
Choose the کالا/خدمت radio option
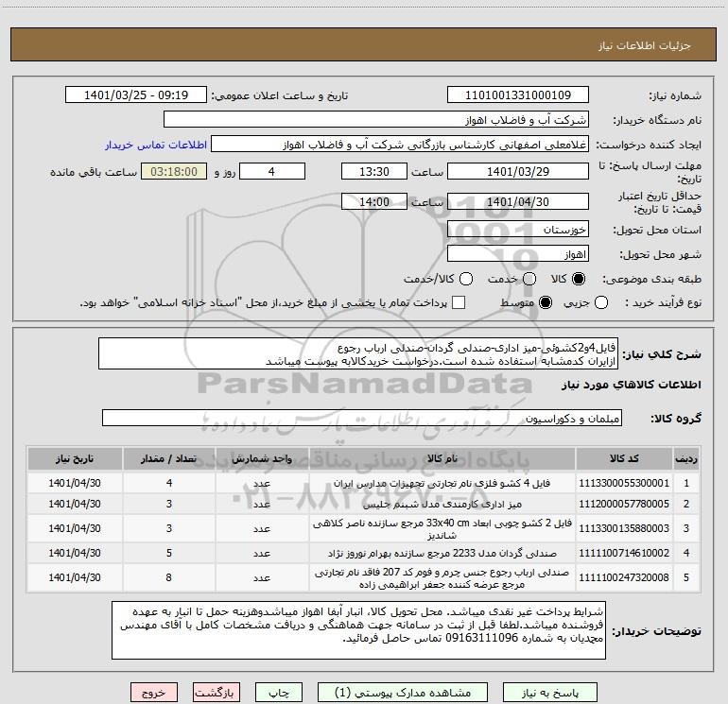click(466, 279)
